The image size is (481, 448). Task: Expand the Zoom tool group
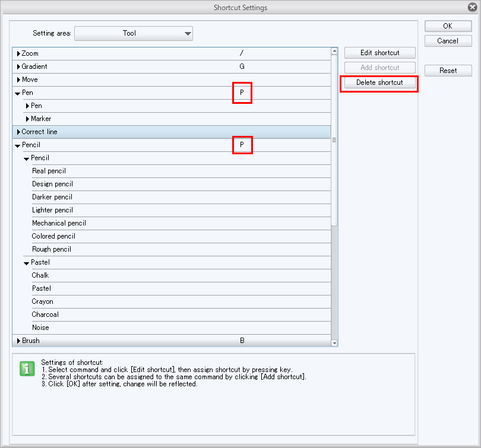18,53
